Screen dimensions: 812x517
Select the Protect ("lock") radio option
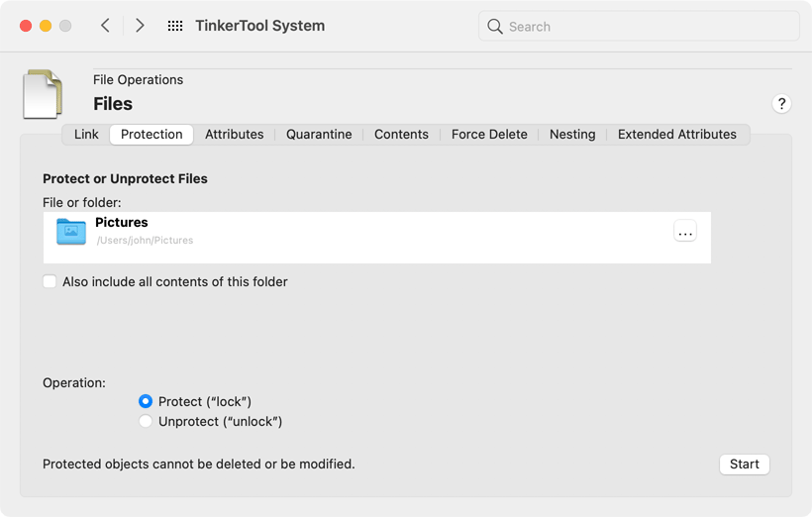tap(146, 401)
